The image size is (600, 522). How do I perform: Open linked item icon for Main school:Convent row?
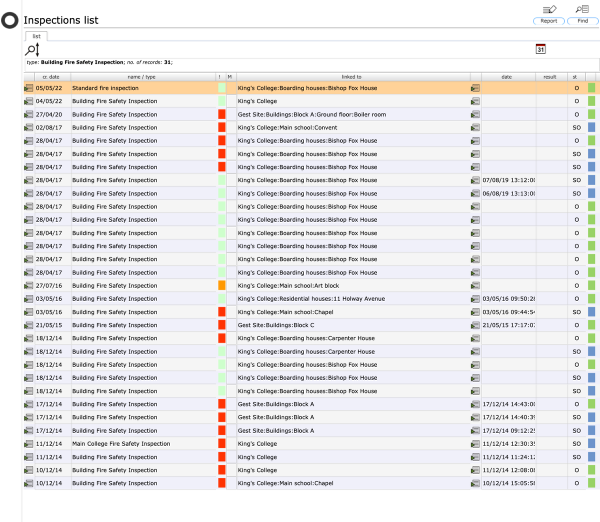475,128
